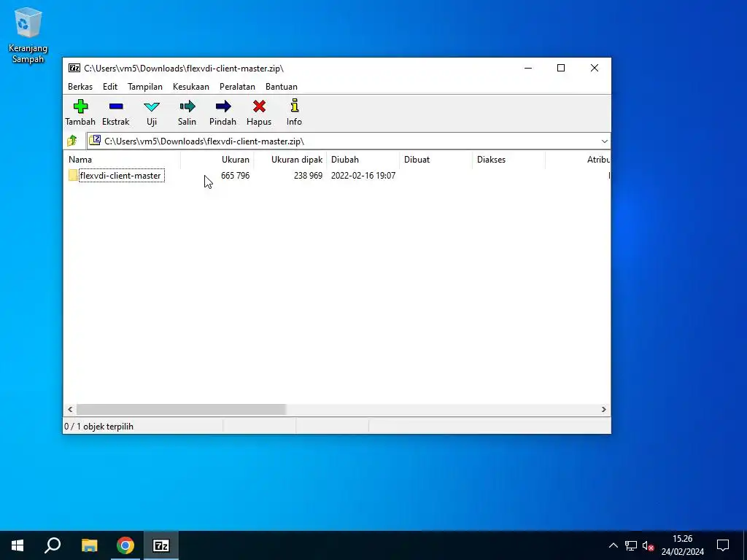Click the Salin (Copy) toolbar icon

pos(187,106)
